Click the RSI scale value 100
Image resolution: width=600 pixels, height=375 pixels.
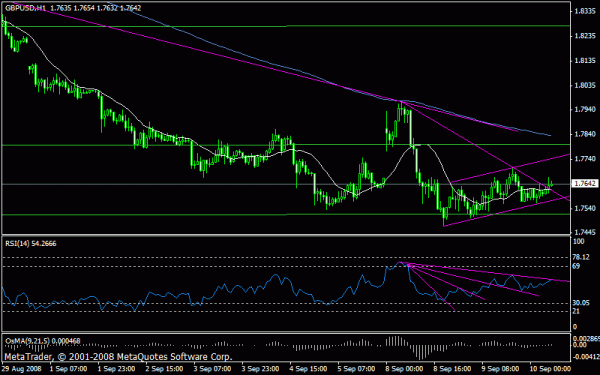[x=579, y=241]
